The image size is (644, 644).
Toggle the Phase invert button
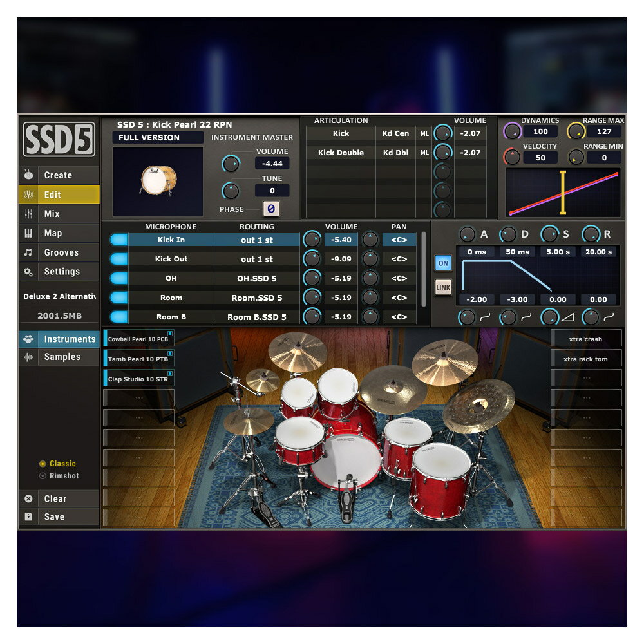[x=271, y=209]
